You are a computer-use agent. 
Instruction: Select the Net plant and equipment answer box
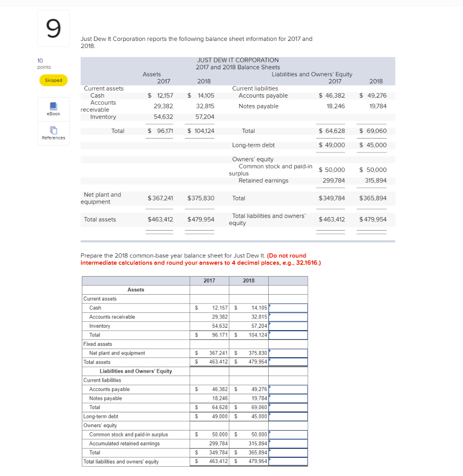(288, 353)
